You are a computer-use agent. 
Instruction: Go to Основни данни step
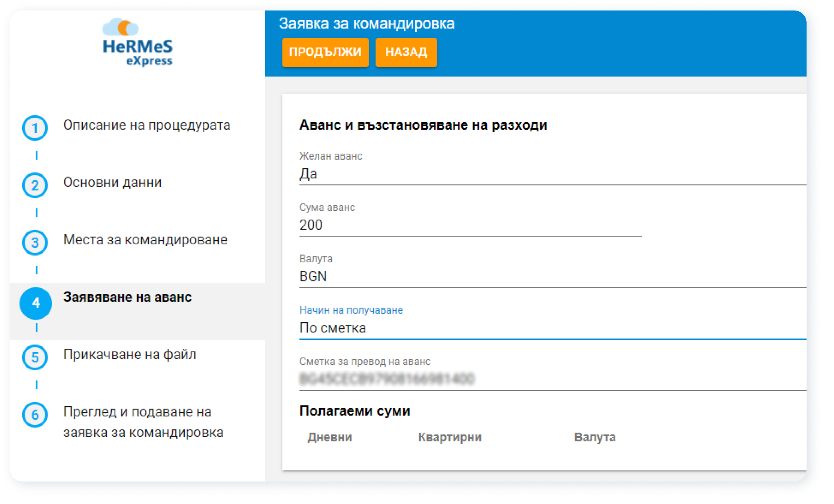(x=112, y=182)
